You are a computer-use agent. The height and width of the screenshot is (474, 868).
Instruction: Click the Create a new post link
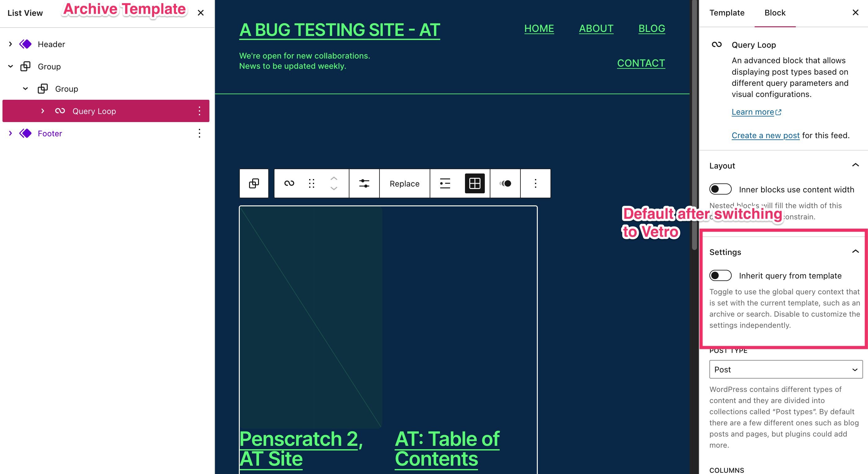click(765, 135)
